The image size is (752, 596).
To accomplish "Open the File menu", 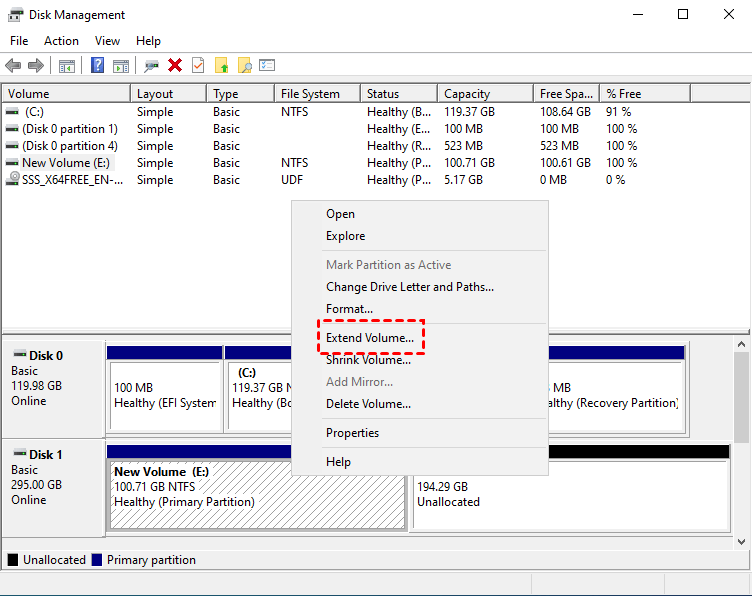I will point(19,41).
